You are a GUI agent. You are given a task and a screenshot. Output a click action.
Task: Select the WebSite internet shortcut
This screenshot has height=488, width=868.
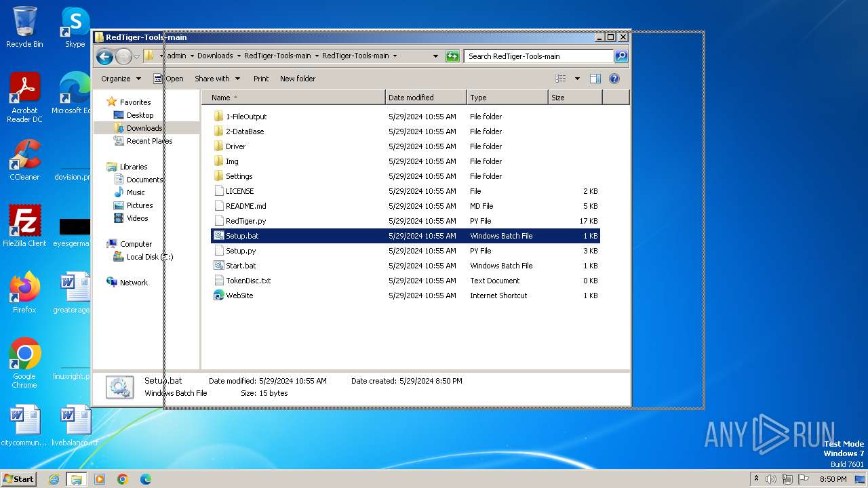[x=239, y=296]
